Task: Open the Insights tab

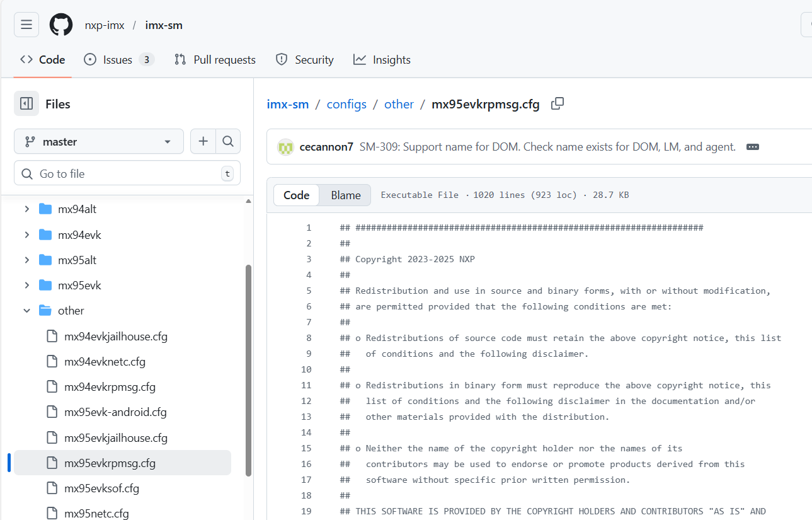Action: click(382, 60)
